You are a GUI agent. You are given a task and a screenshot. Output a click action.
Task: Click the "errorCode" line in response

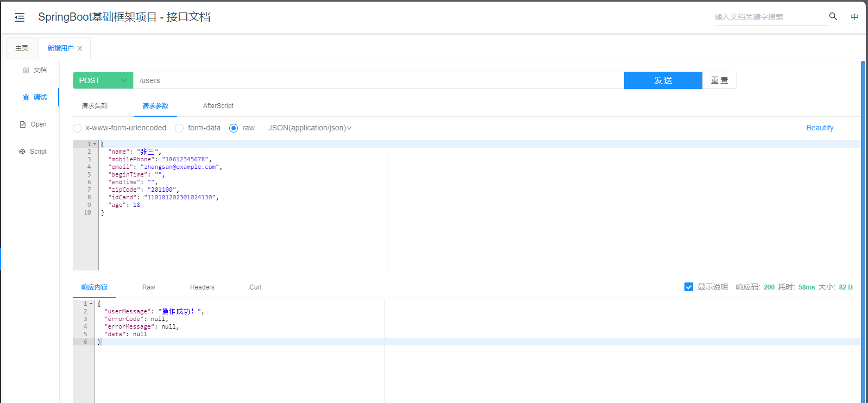tap(136, 319)
